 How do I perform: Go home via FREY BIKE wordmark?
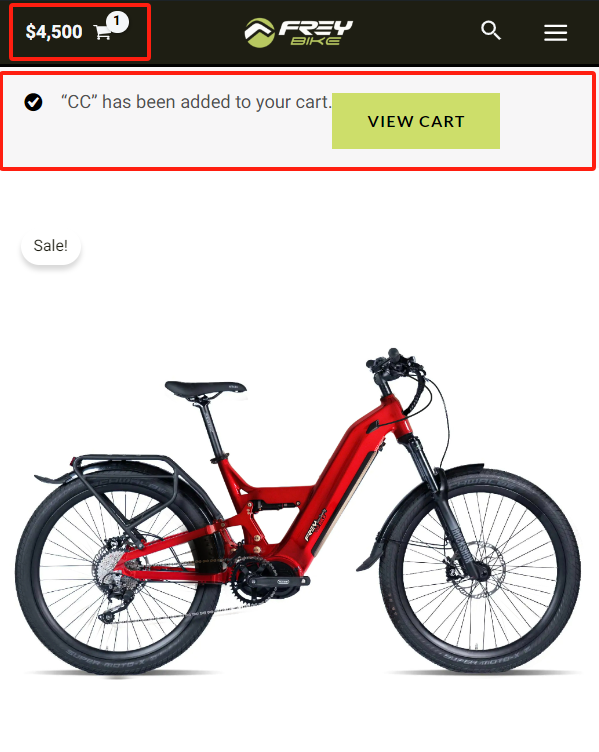(x=316, y=33)
